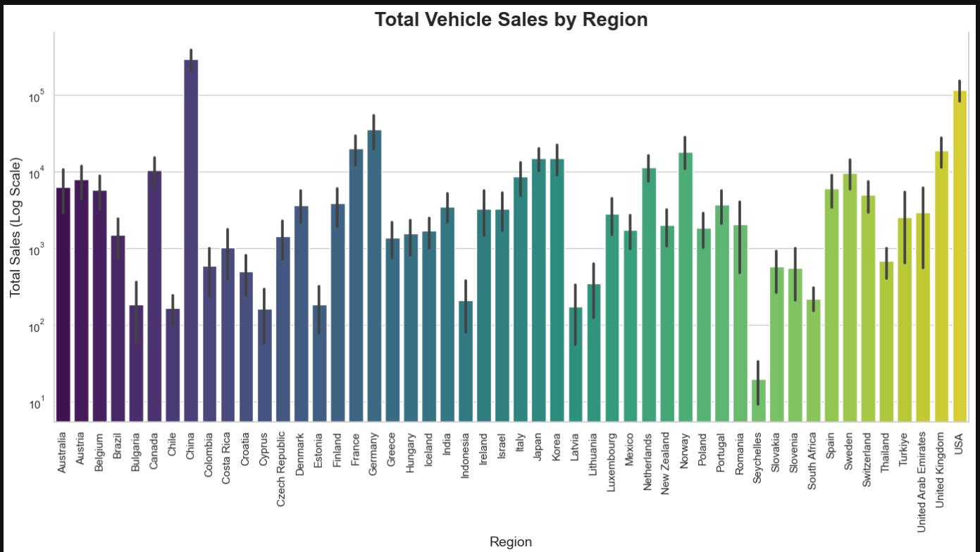Select the USA bar
Image resolution: width=980 pixels, height=552 pixels.
pos(960,256)
